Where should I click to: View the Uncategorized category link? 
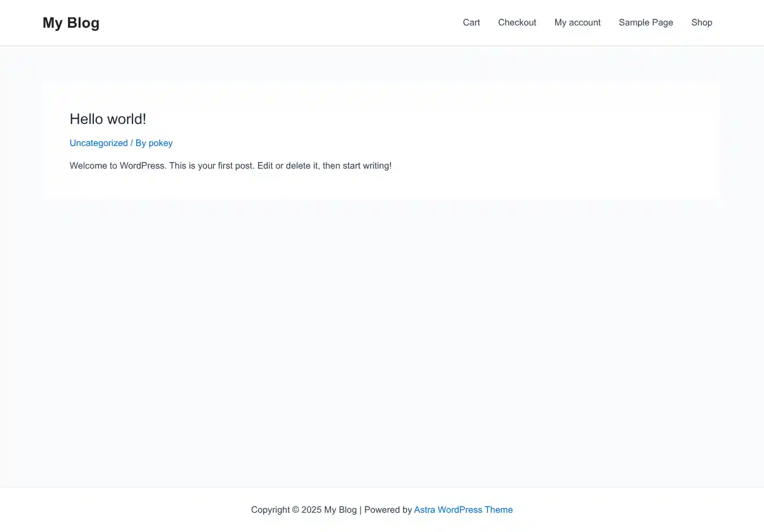point(98,143)
